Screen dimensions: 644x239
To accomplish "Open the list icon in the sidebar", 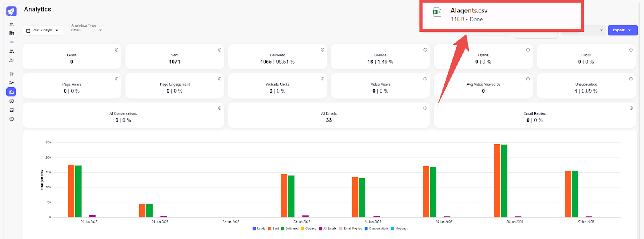I will (x=11, y=42).
